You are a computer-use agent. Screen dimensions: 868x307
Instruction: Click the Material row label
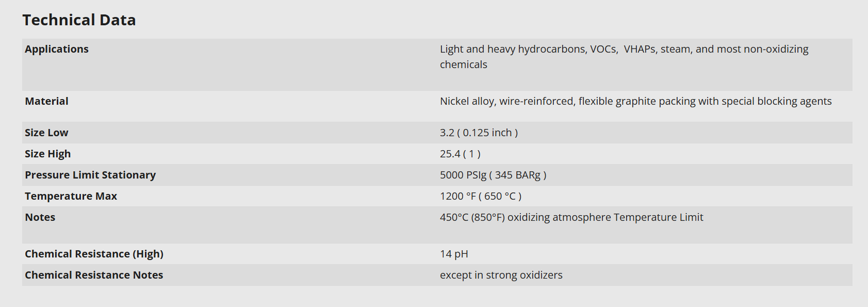point(46,101)
